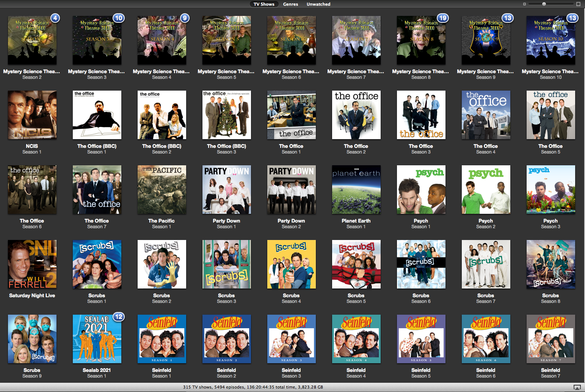Click the AirPlay icon in status bar

pyautogui.click(x=577, y=387)
